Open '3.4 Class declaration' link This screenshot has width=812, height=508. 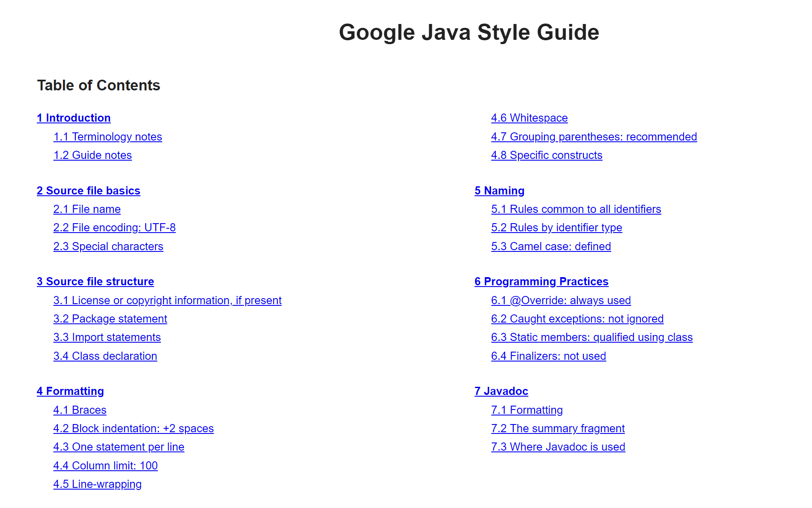105,356
